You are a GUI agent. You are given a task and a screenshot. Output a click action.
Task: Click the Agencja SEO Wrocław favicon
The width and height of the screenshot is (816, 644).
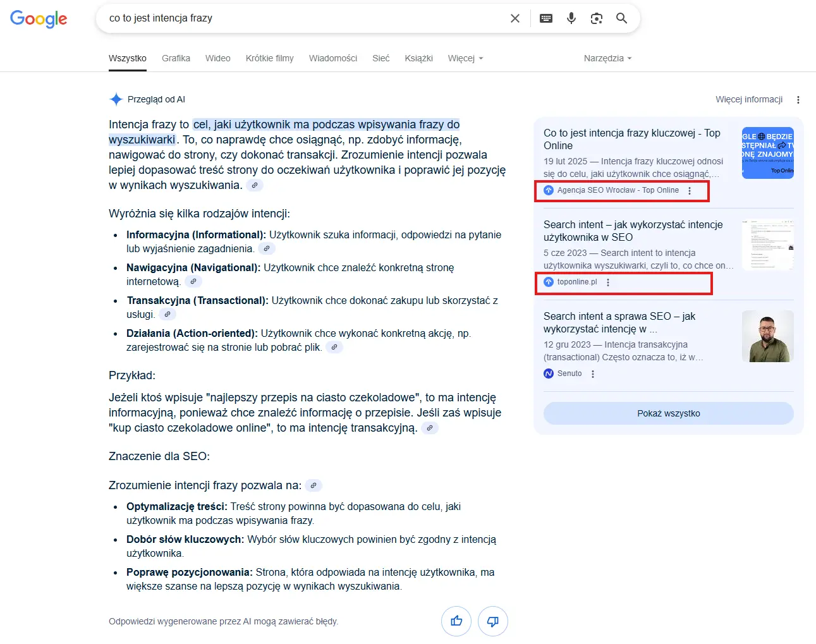[549, 190]
